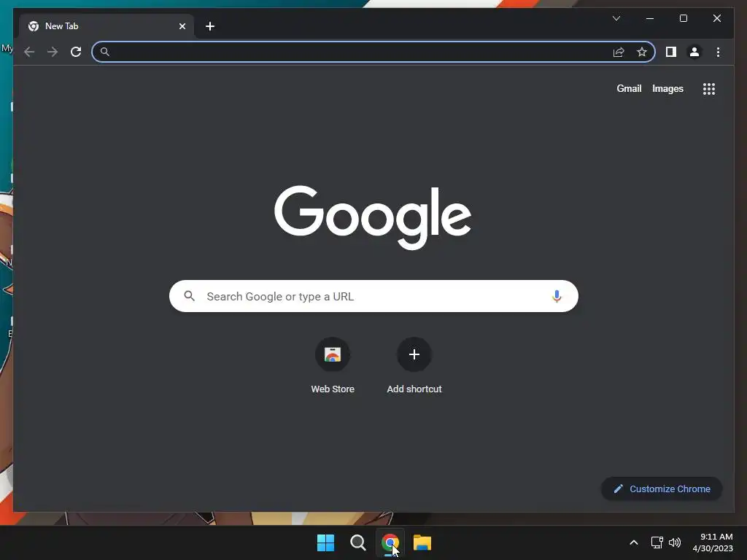Open Windows taskbar search
747x560 pixels.
(x=357, y=542)
